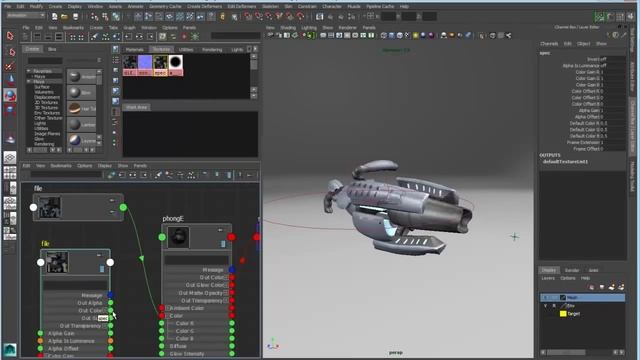Viewport: 640px width, 360px height.
Task: Click the New Scene icon
Action: (54, 16)
